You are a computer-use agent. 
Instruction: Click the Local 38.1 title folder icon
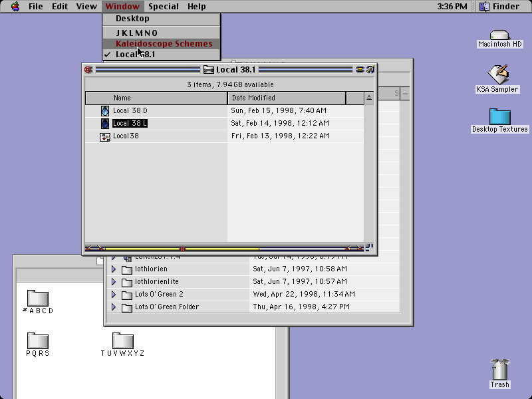click(209, 70)
